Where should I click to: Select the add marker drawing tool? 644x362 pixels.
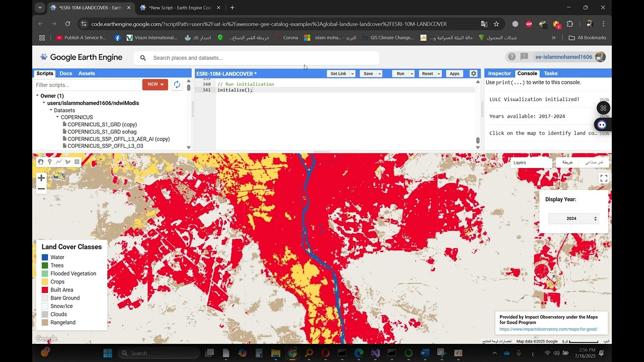pyautogui.click(x=50, y=162)
